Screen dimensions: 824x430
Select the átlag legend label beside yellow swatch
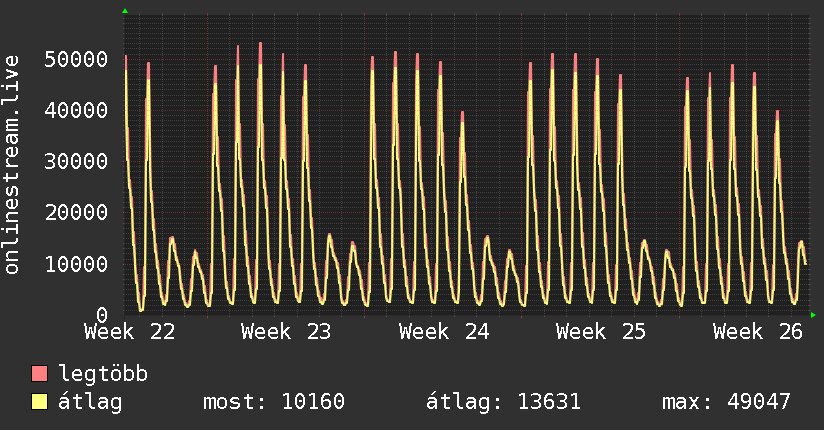pos(90,402)
